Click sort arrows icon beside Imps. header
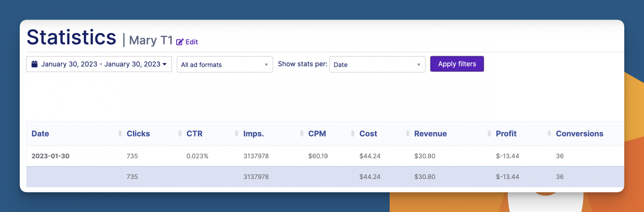Screen dimensions: 644x212 [302, 134]
